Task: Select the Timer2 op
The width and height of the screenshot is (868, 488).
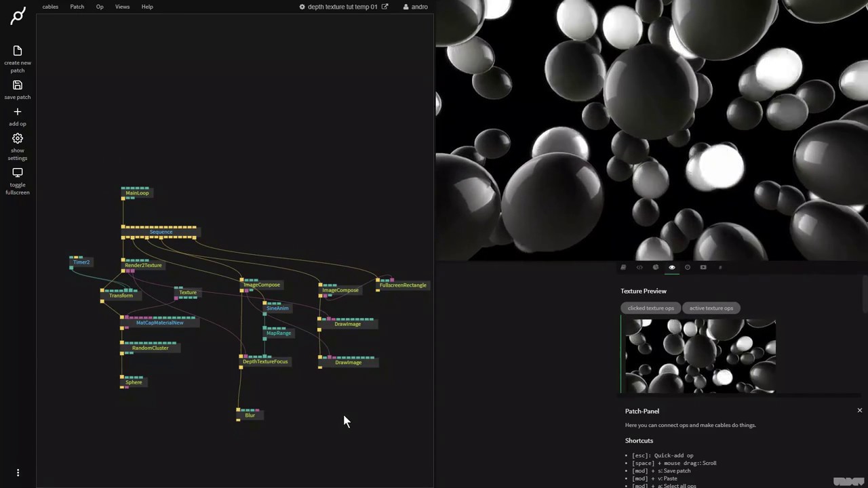Action: tap(81, 262)
